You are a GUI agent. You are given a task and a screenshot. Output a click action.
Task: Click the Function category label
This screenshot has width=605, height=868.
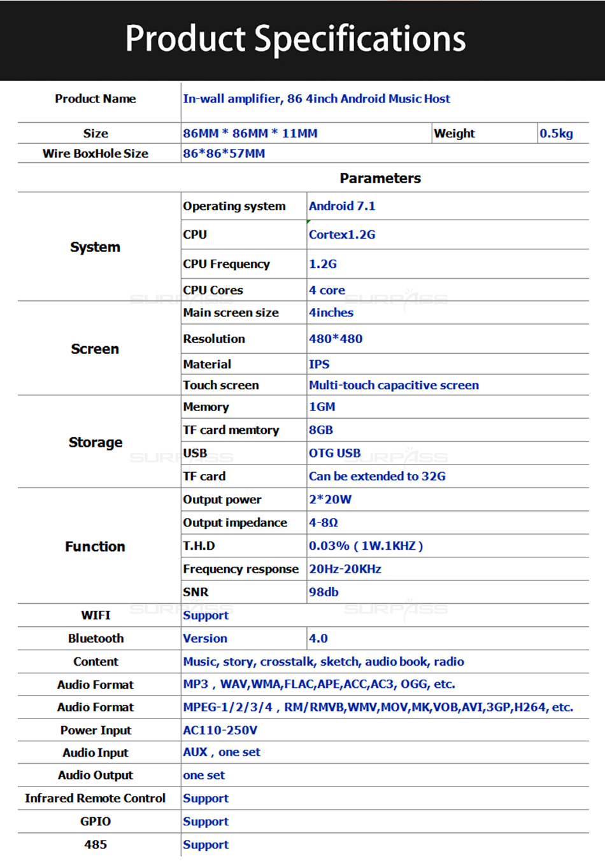(95, 547)
